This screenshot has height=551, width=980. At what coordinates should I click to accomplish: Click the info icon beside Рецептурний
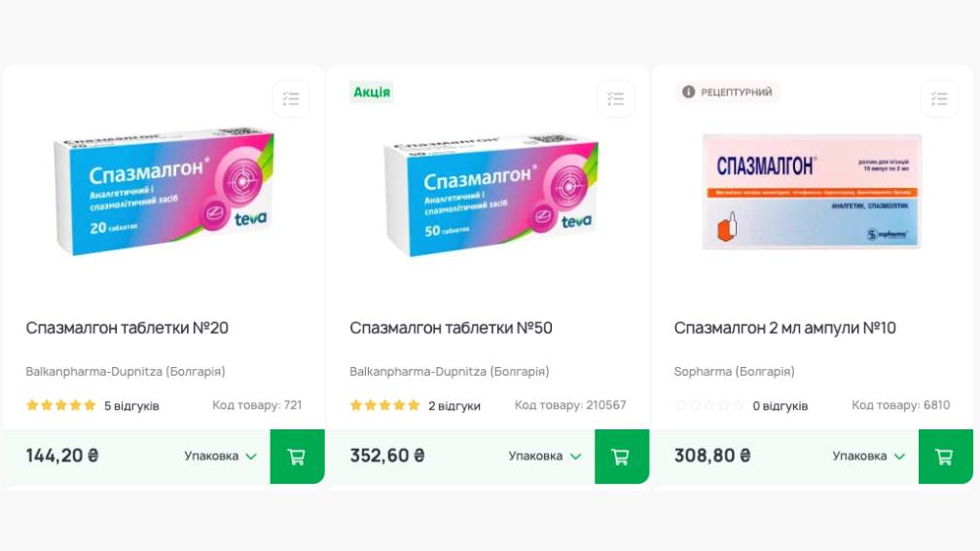(688, 92)
